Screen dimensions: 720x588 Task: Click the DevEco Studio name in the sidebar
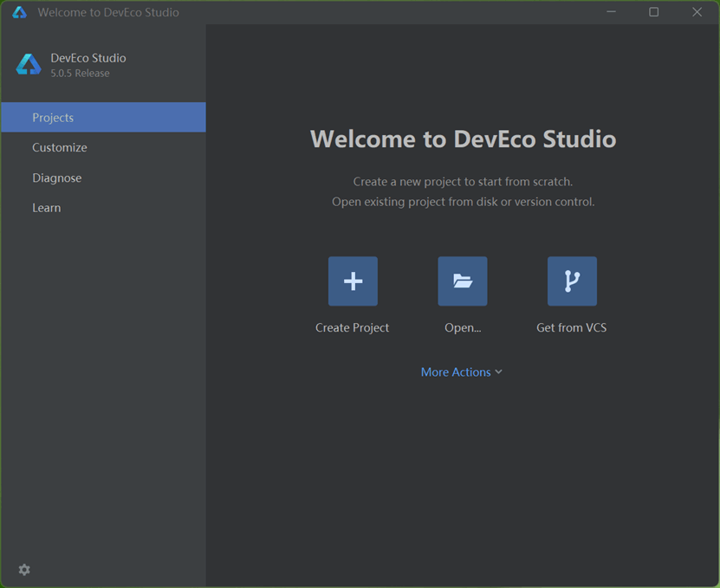click(x=88, y=58)
